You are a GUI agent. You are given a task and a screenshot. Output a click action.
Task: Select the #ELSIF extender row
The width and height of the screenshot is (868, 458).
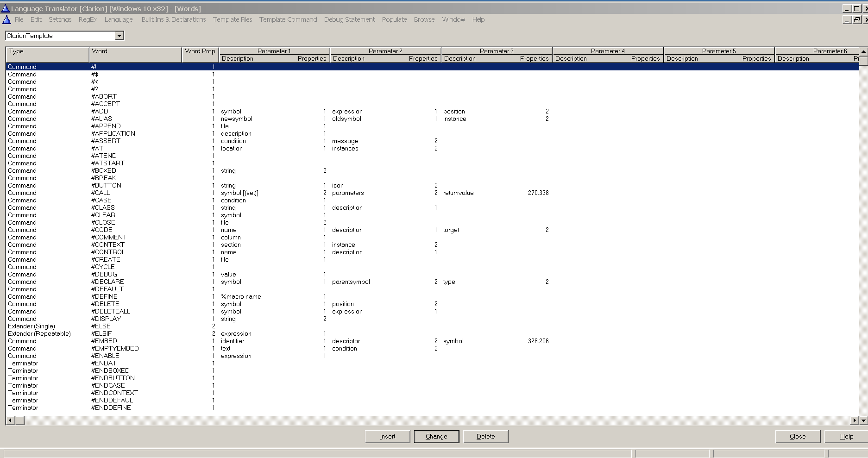[101, 333]
